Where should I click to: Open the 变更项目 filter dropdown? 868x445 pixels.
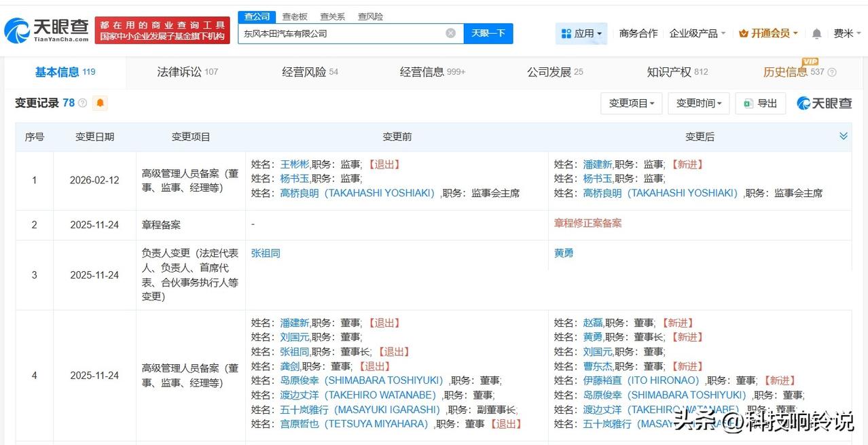tap(631, 103)
